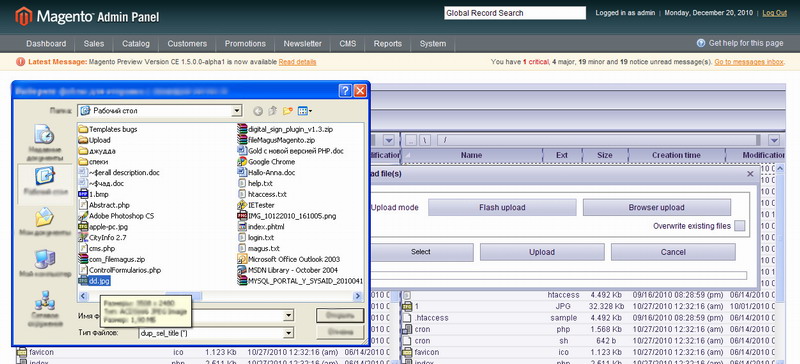Click the Global Record Search field

tap(515, 13)
